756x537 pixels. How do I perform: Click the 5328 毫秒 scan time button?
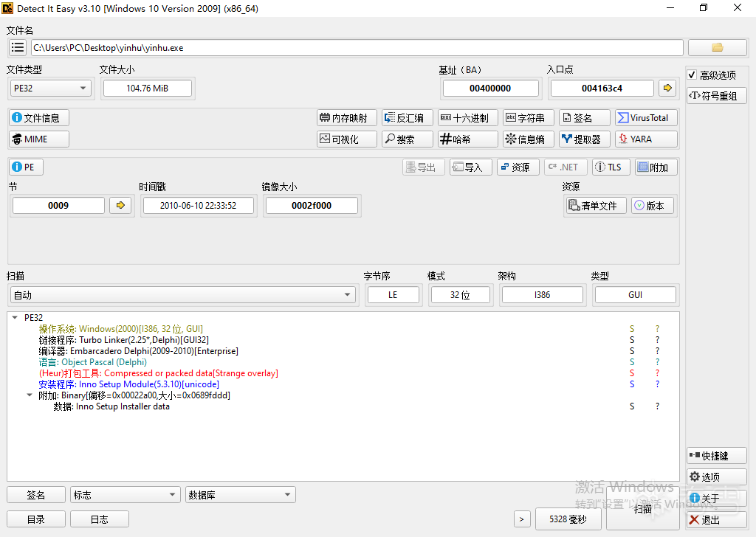[568, 519]
